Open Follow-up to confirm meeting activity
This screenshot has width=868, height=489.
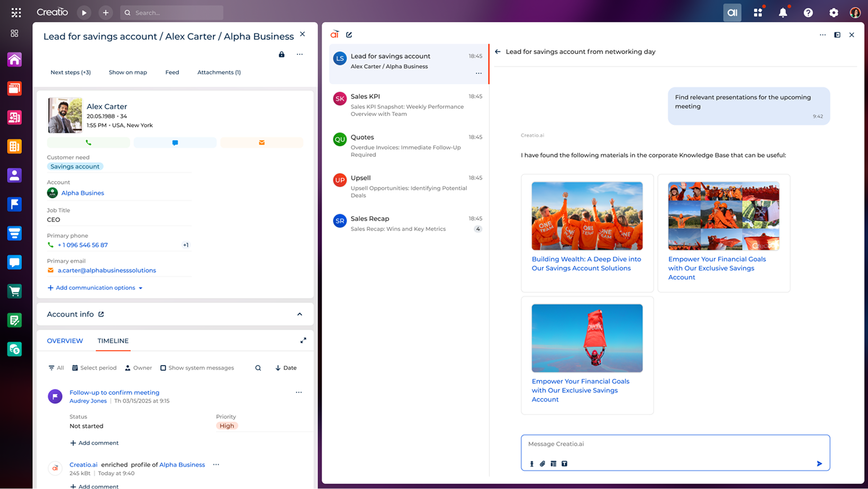[114, 392]
